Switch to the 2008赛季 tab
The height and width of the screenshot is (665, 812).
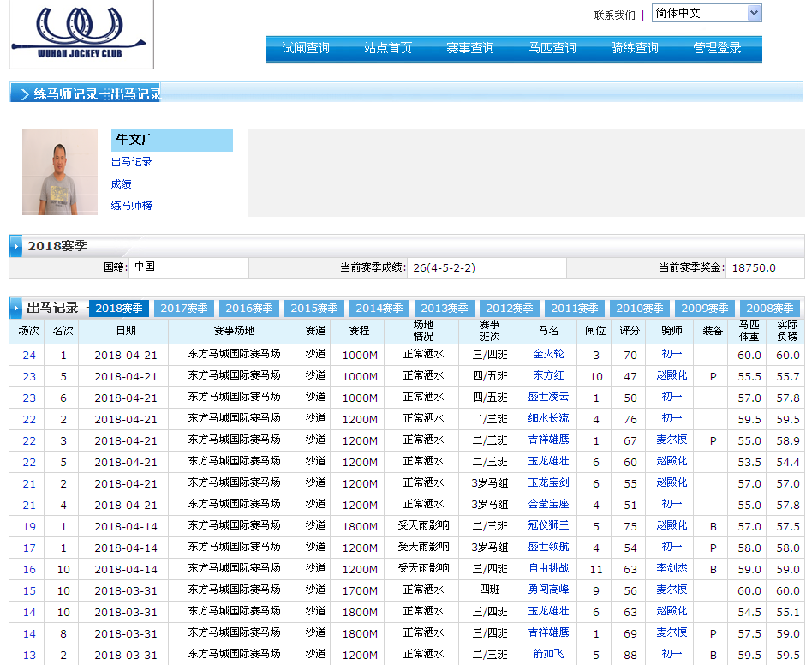(x=770, y=309)
